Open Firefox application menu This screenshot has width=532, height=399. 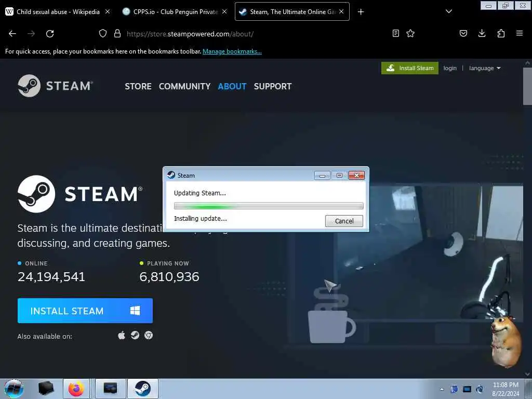tap(520, 33)
